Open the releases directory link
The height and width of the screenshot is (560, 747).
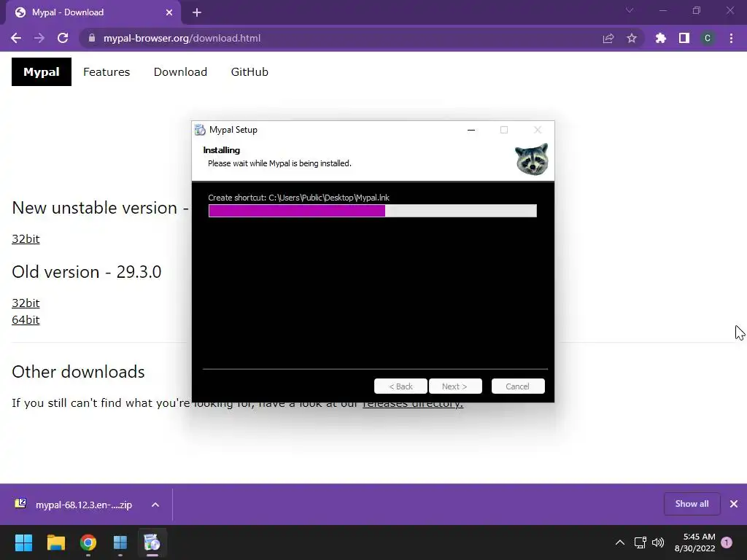(413, 404)
